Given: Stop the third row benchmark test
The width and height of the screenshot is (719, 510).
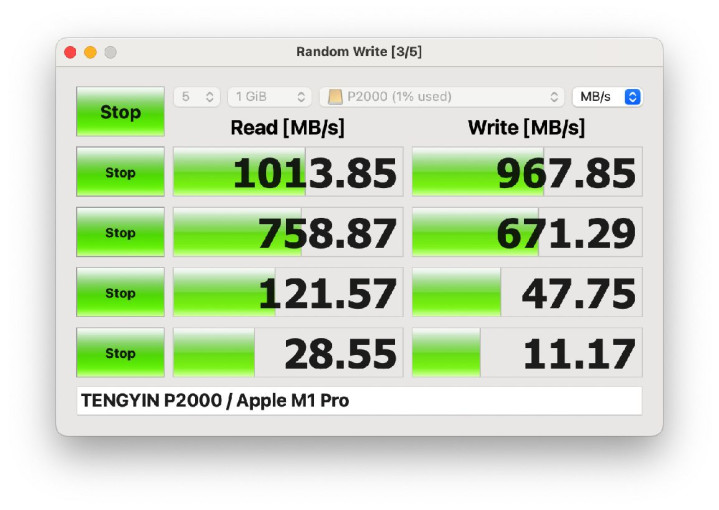Looking at the screenshot, I should click(120, 292).
